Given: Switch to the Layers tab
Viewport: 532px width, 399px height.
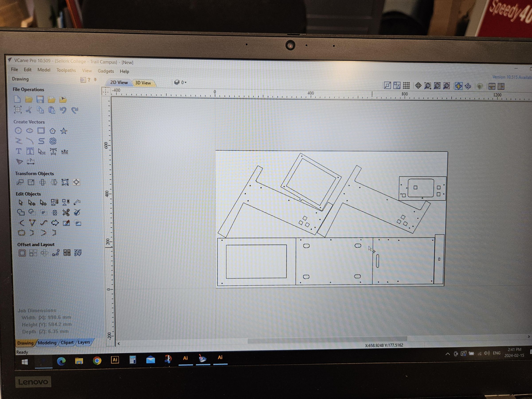Looking at the screenshot, I should click(x=84, y=342).
